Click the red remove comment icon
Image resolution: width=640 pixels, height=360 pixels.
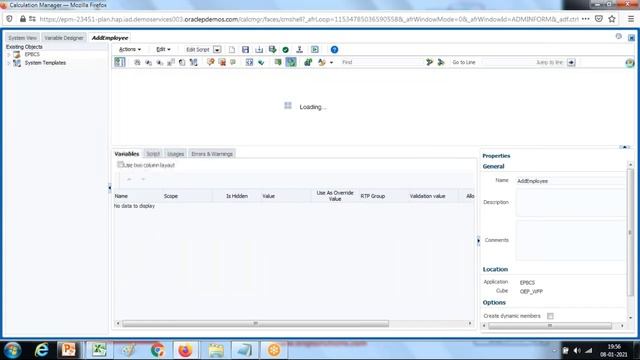coord(222,62)
